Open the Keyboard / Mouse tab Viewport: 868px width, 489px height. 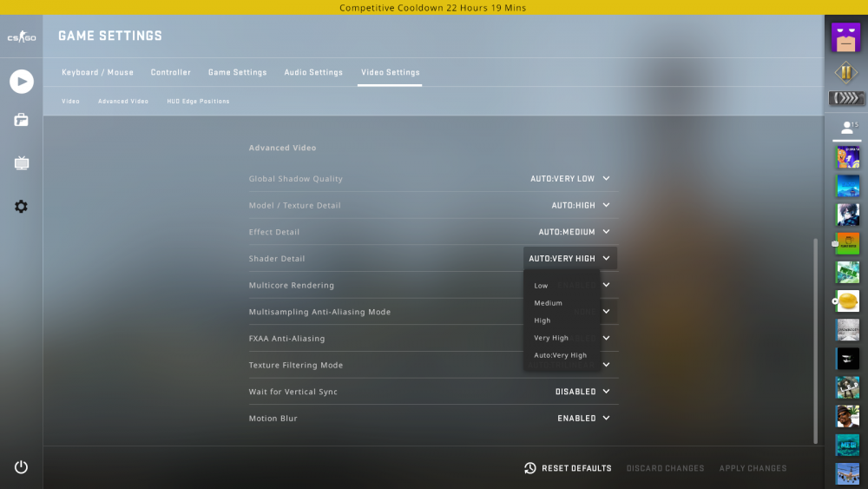tap(97, 72)
